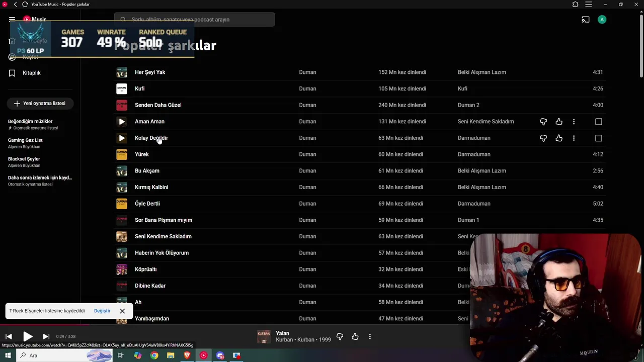This screenshot has width=644, height=362.
Task: Open Darmaduman album link for Yürek
Action: 474,154
